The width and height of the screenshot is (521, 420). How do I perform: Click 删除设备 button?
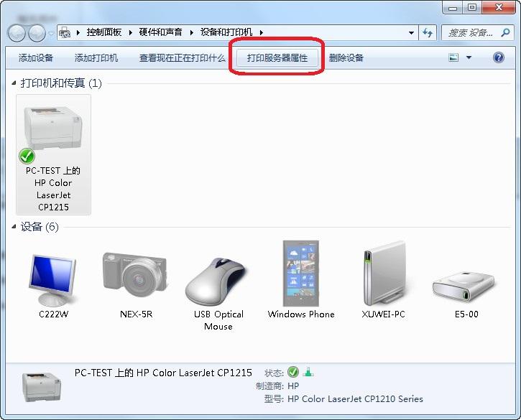pyautogui.click(x=346, y=58)
